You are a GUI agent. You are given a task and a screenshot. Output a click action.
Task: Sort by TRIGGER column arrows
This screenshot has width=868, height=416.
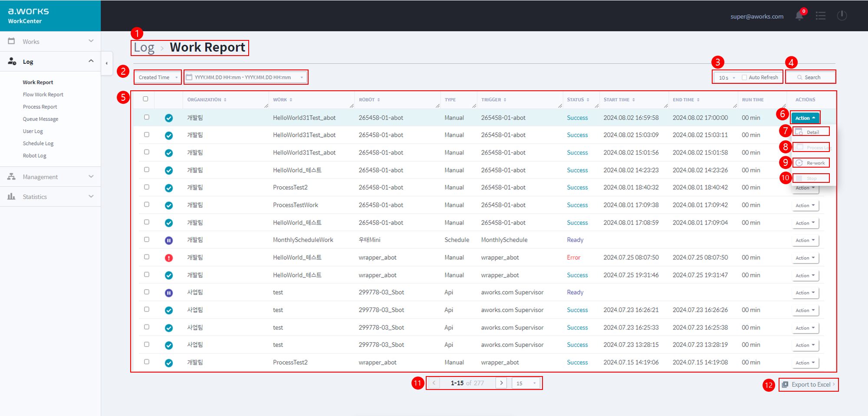pos(505,100)
